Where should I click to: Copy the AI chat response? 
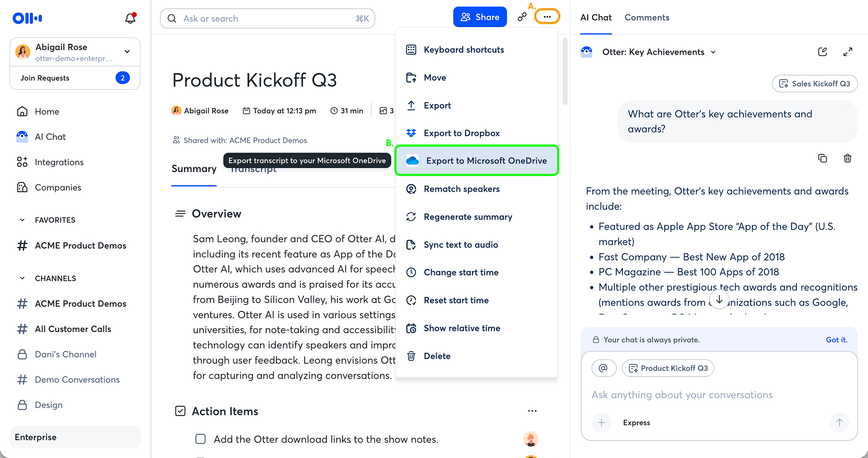tap(823, 158)
